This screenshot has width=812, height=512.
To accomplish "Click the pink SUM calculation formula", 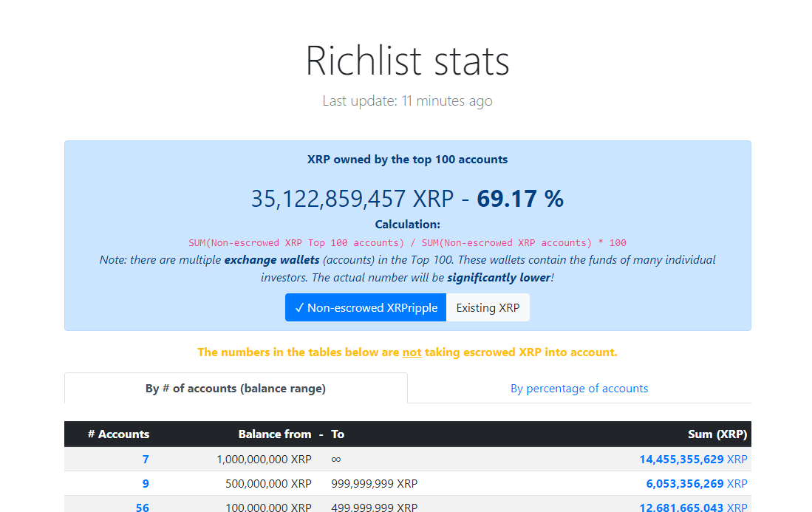I will click(407, 243).
